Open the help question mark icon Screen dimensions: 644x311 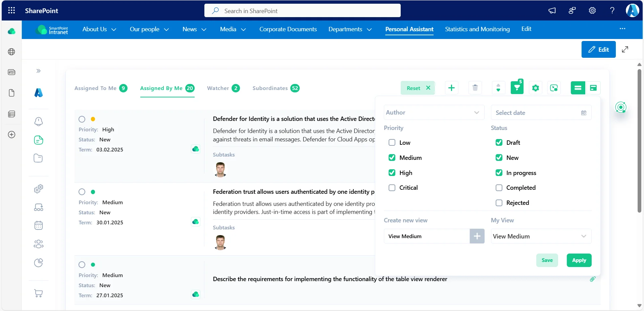coord(612,10)
